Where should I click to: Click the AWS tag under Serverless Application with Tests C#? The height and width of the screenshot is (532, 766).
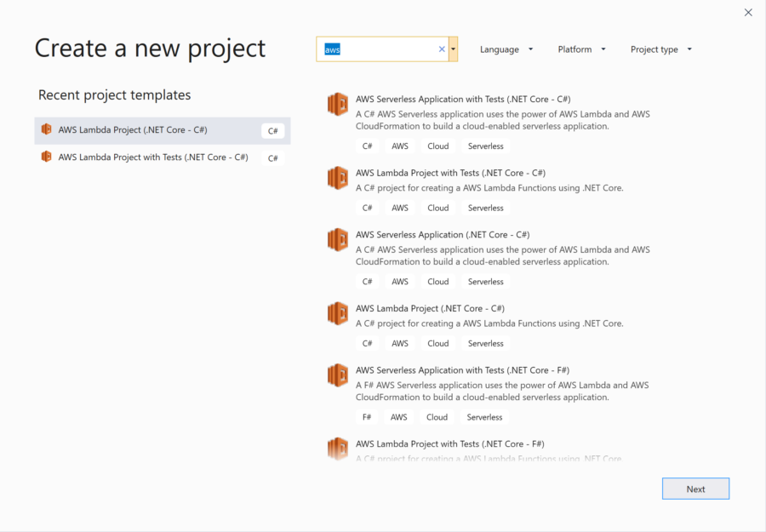point(400,146)
